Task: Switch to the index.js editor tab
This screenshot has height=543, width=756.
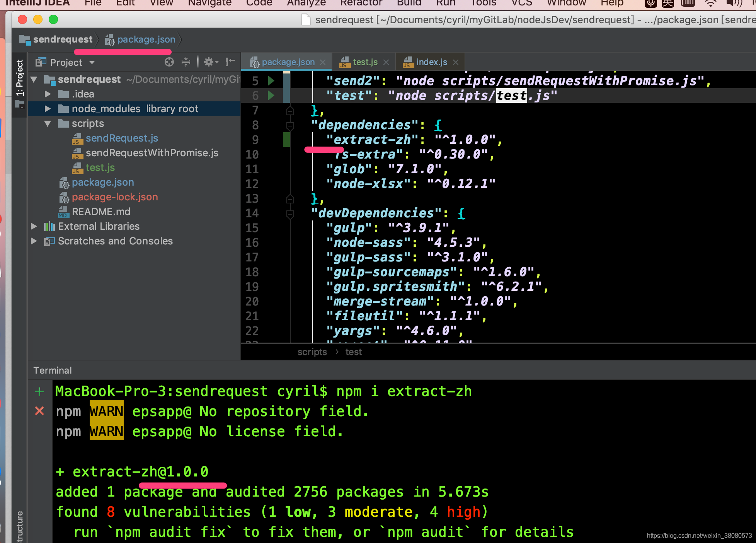Action: pos(431,62)
